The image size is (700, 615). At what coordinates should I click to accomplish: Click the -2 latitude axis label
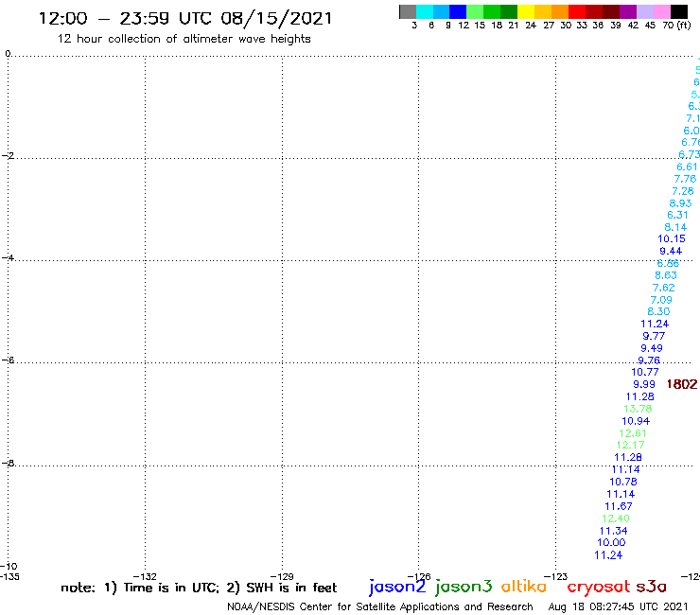[x=8, y=156]
